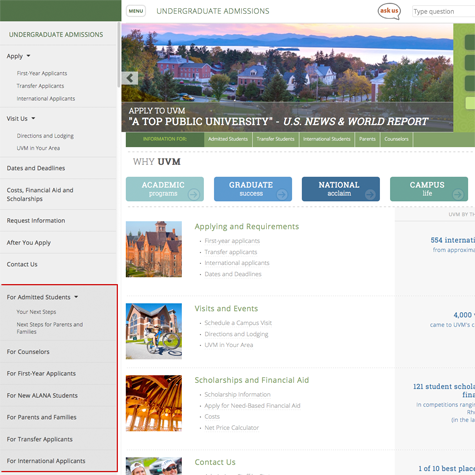Click the wooden ceiling thumbnail image
475x475 pixels.
(154, 403)
